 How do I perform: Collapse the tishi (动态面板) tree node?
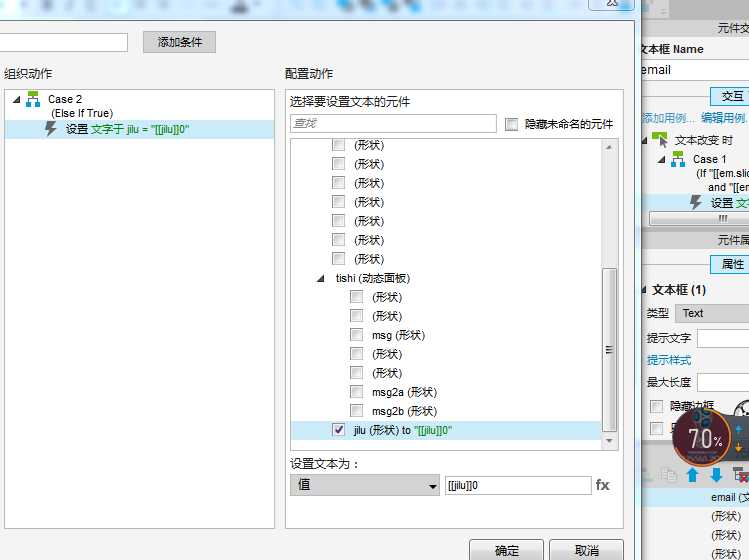point(321,278)
